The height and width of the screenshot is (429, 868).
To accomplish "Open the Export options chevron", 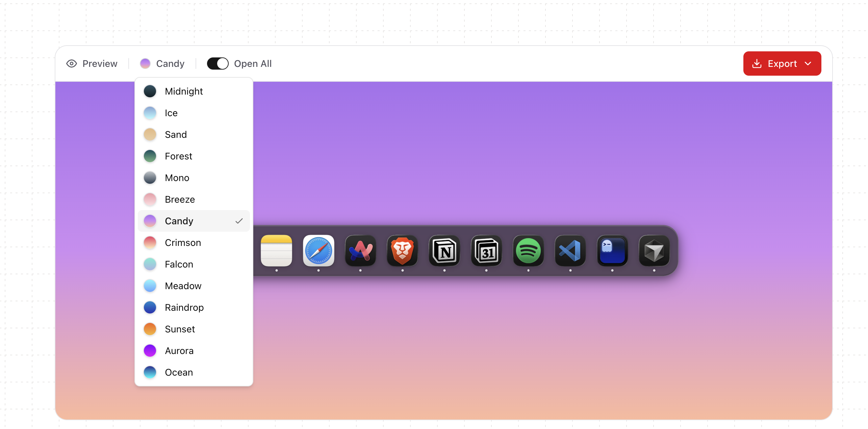I will [808, 64].
